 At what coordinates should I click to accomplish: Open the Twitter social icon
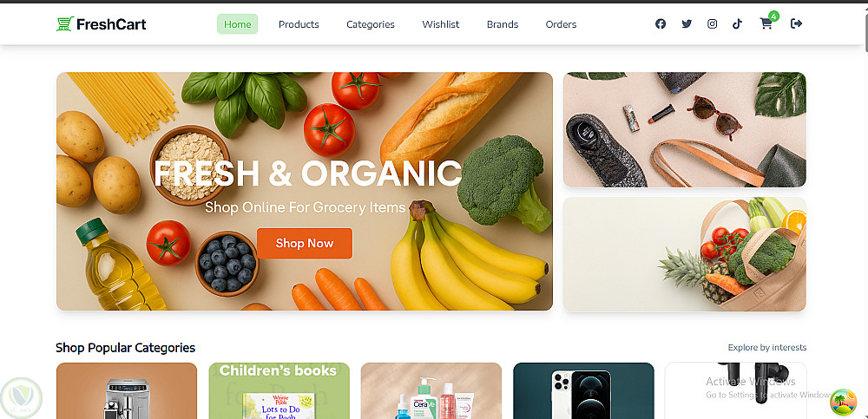pos(687,23)
